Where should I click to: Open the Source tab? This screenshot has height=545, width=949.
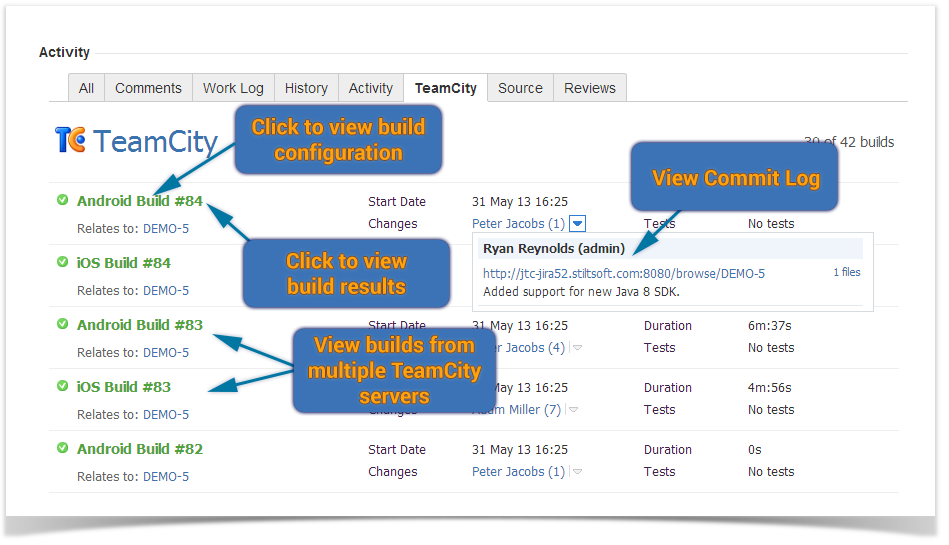tap(520, 88)
